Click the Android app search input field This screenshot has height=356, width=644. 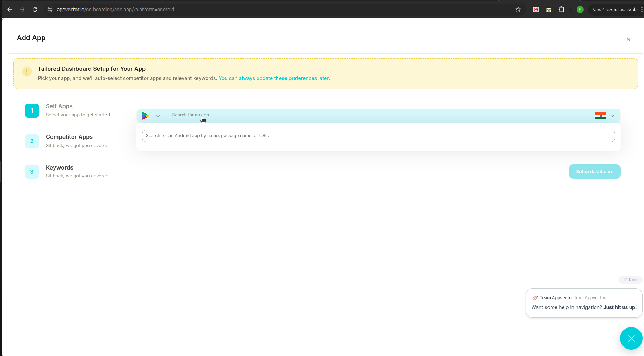(x=378, y=135)
